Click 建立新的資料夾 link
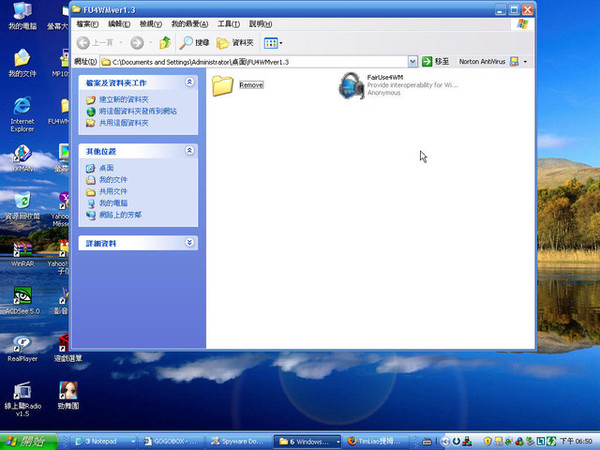Image resolution: width=600 pixels, height=450 pixels. (x=124, y=99)
